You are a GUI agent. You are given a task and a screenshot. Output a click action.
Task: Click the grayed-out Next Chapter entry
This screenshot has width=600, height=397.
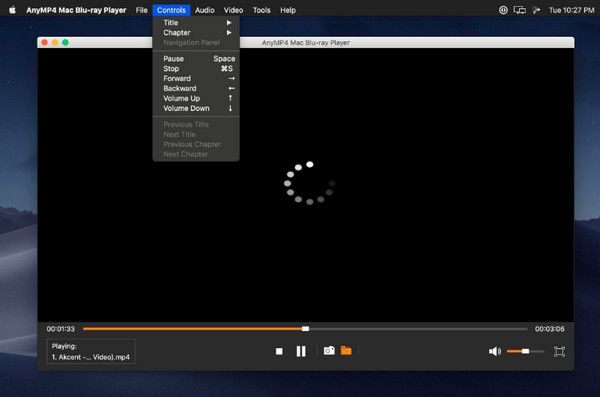pos(196,154)
